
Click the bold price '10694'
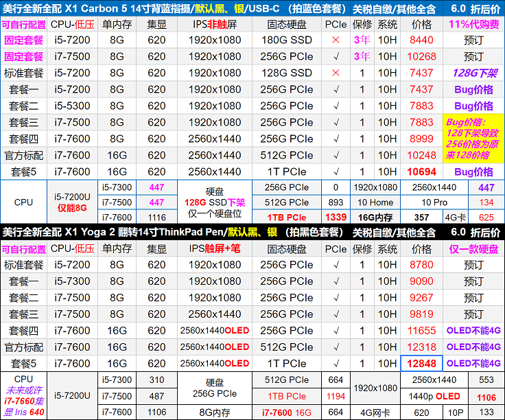click(x=421, y=172)
